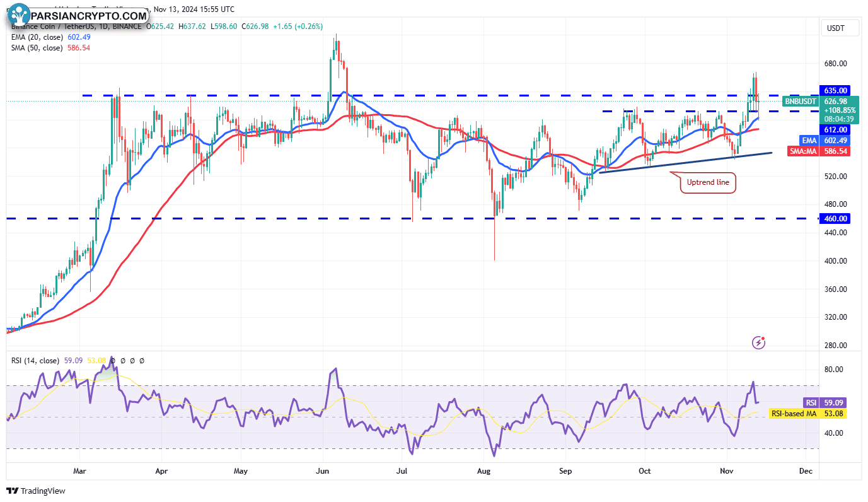Click the May date on the time axis
Screen dimensions: 868x502
pyautogui.click(x=241, y=470)
